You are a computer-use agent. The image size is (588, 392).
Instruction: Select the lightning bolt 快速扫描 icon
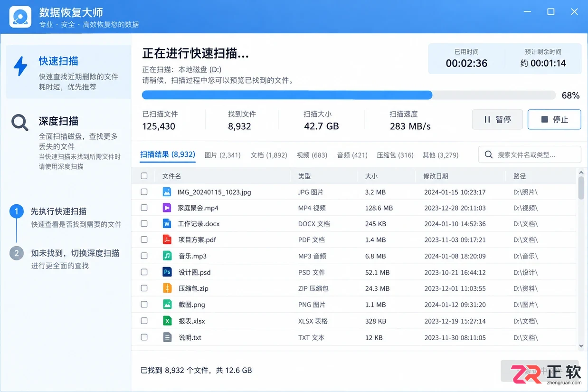(x=20, y=67)
